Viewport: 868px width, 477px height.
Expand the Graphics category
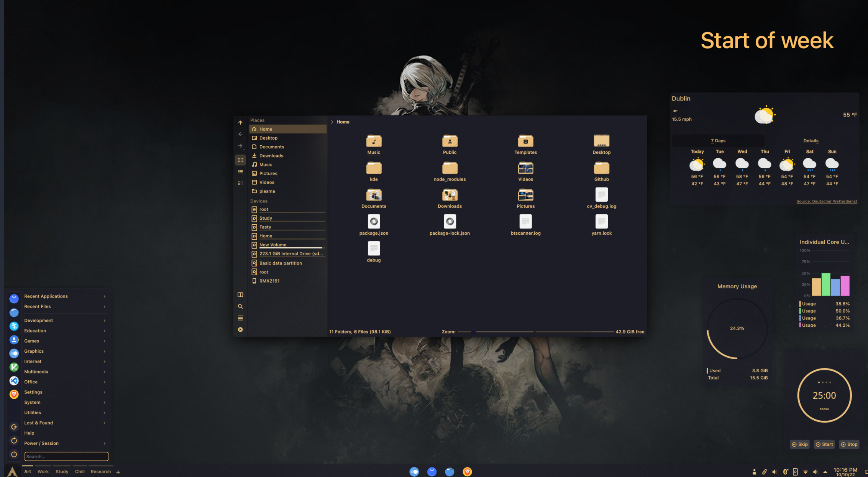point(65,351)
